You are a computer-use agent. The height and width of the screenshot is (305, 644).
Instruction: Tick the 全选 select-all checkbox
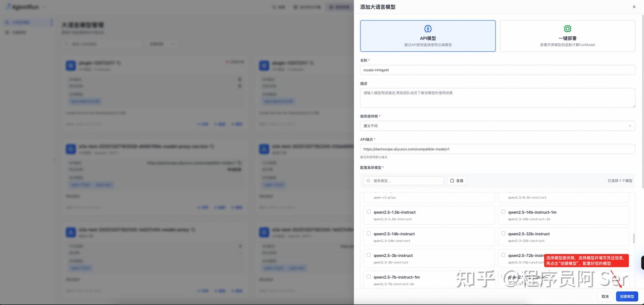click(452, 181)
